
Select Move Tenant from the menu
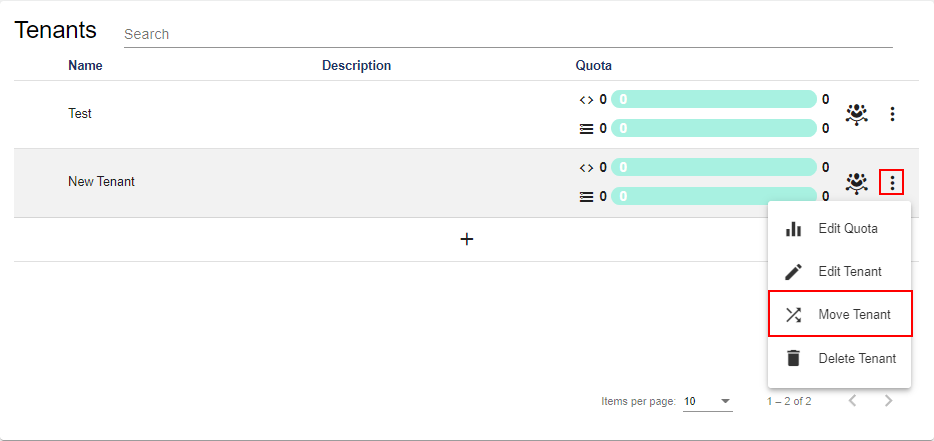click(x=839, y=315)
